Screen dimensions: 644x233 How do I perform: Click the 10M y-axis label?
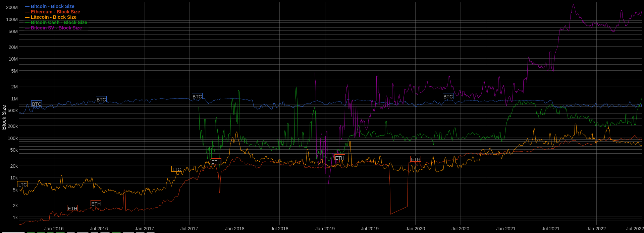(13, 59)
